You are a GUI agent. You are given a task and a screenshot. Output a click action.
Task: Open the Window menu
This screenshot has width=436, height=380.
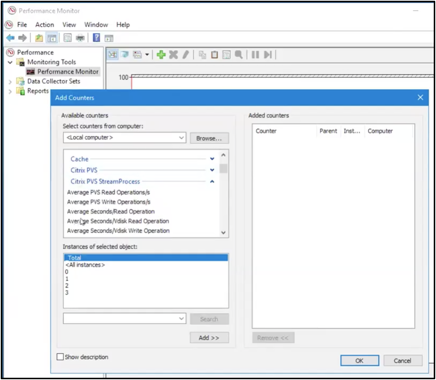pyautogui.click(x=96, y=25)
